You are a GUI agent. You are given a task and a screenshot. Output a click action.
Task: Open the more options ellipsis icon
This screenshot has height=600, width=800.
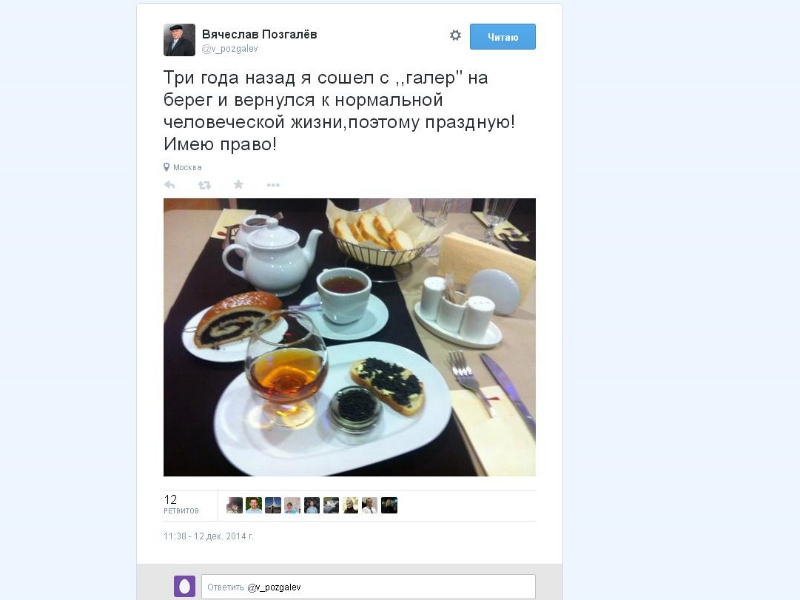coord(273,185)
